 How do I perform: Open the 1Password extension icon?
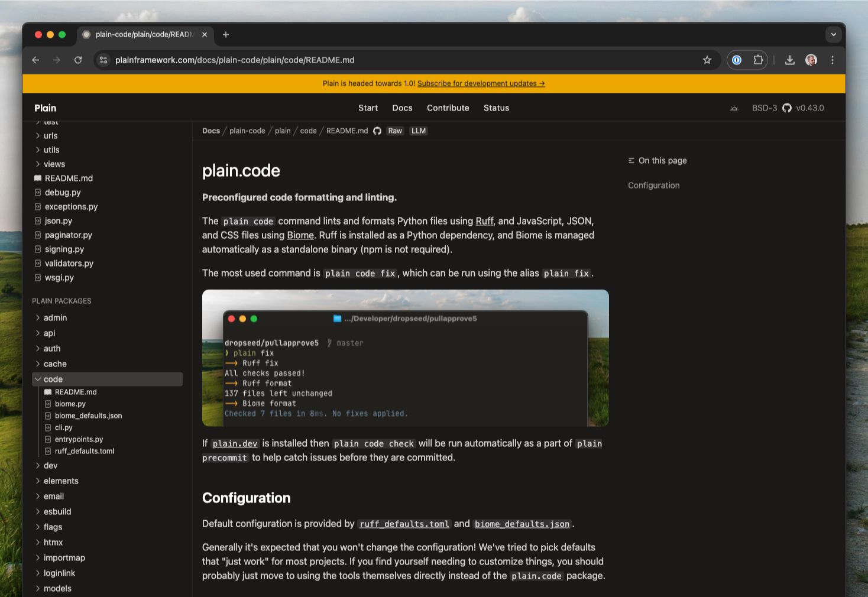click(x=737, y=60)
